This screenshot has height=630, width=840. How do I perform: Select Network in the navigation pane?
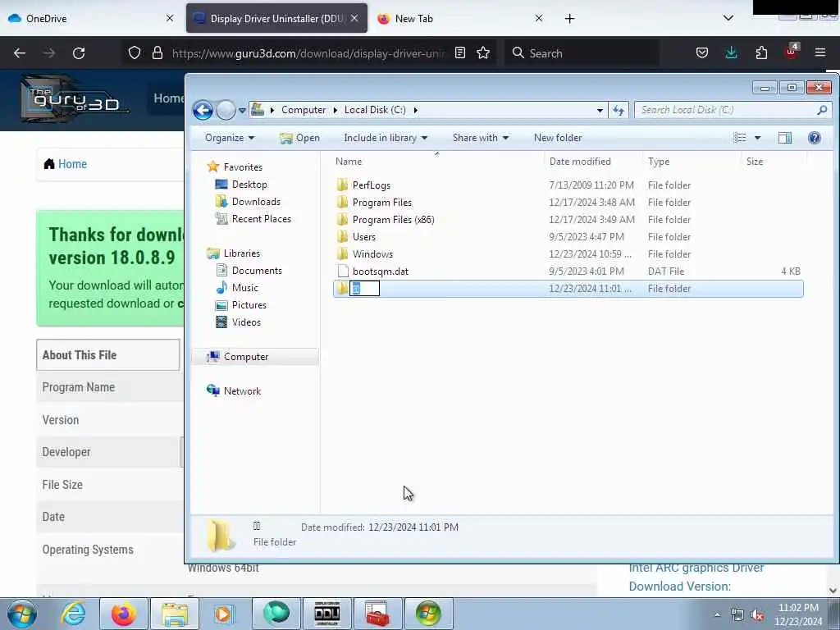[242, 391]
